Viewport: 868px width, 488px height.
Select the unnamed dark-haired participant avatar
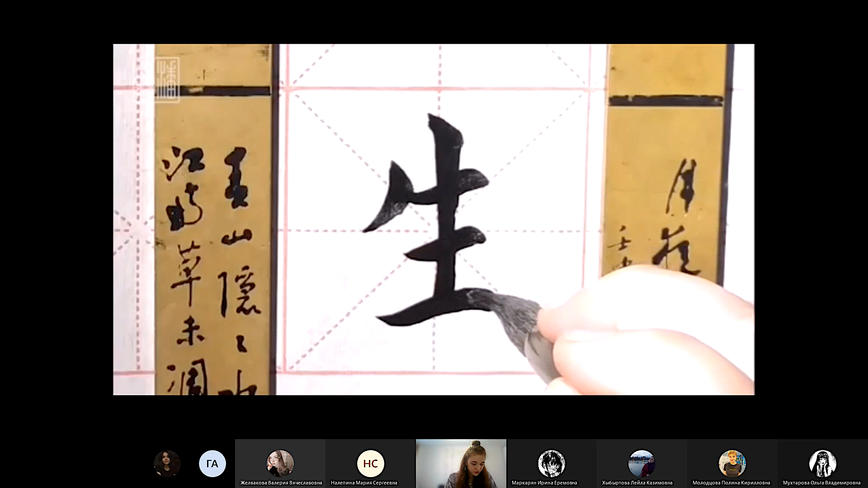[167, 464]
